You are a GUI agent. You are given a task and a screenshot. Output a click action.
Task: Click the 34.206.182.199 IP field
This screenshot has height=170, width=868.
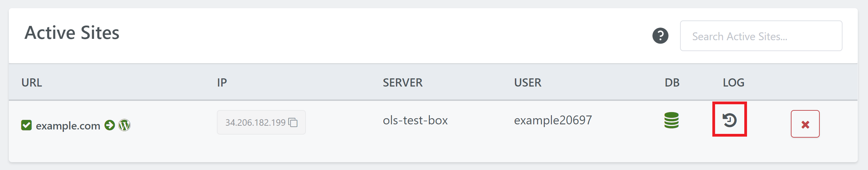click(x=261, y=122)
